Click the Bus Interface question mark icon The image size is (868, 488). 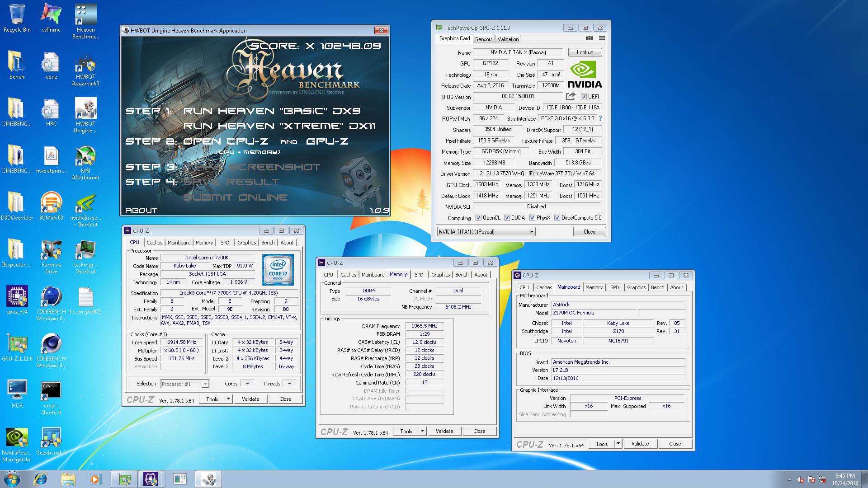(600, 118)
